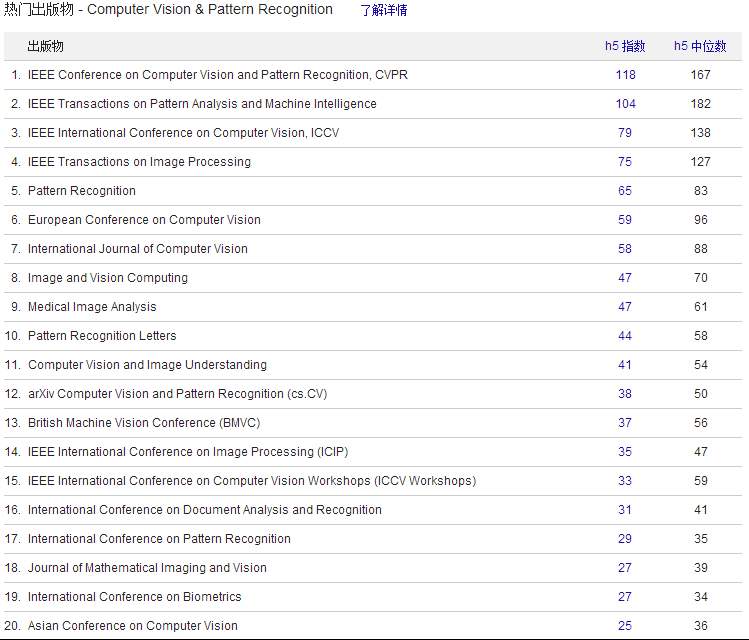749x640 pixels.
Task: Click h5-index 38 for arXiv cs.CV
Action: 625,394
